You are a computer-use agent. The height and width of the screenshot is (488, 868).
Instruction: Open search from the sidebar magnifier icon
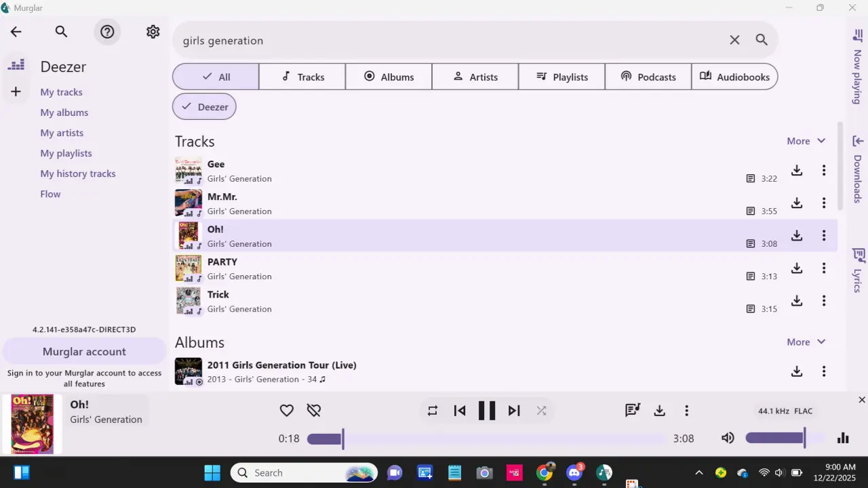[61, 32]
